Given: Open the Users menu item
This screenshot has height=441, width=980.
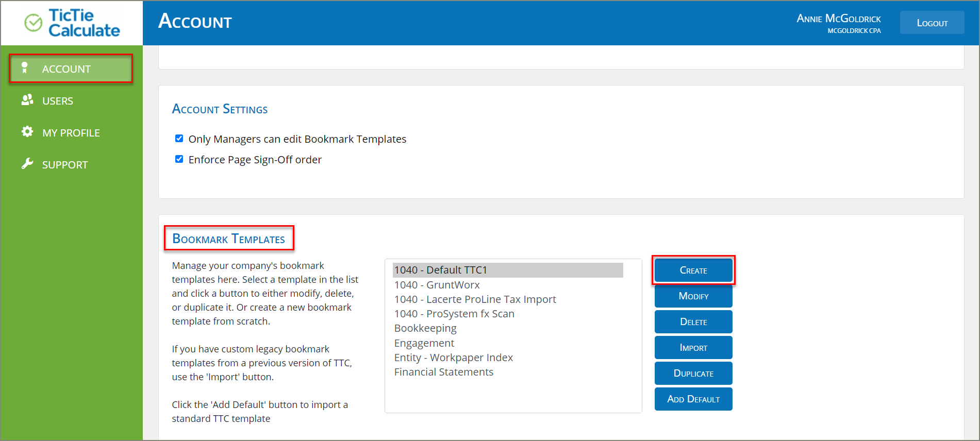Looking at the screenshot, I should 57,101.
